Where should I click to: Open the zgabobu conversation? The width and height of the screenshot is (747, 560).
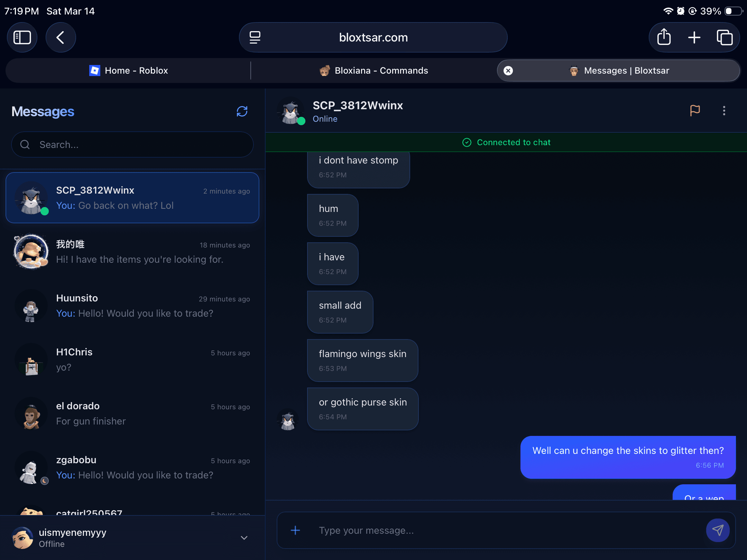pos(132,467)
